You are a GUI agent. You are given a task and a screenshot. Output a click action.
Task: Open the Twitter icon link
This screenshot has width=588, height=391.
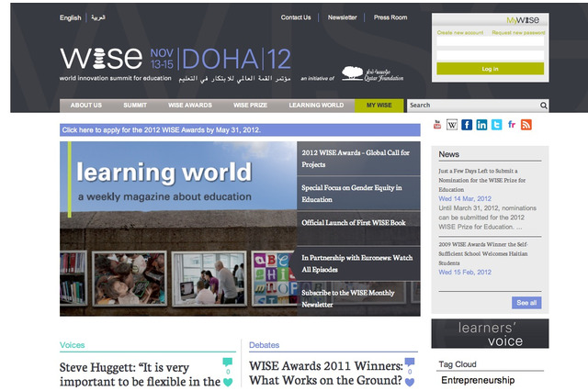click(496, 125)
